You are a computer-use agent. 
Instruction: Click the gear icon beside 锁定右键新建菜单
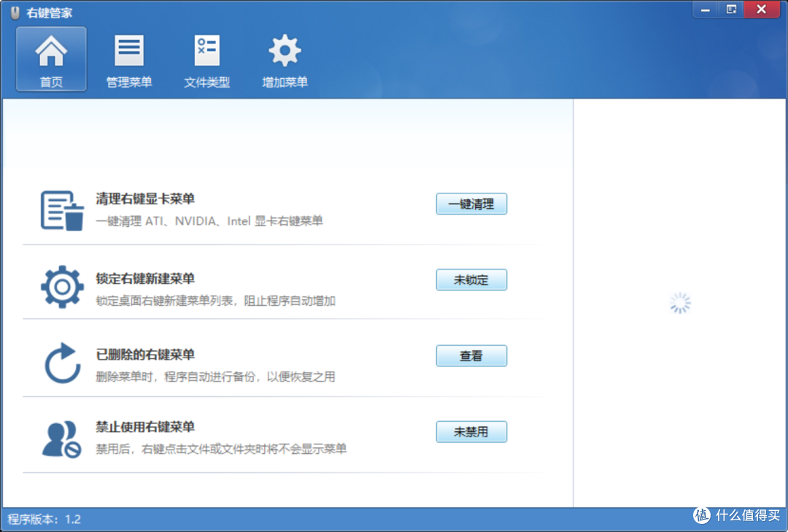pyautogui.click(x=62, y=287)
